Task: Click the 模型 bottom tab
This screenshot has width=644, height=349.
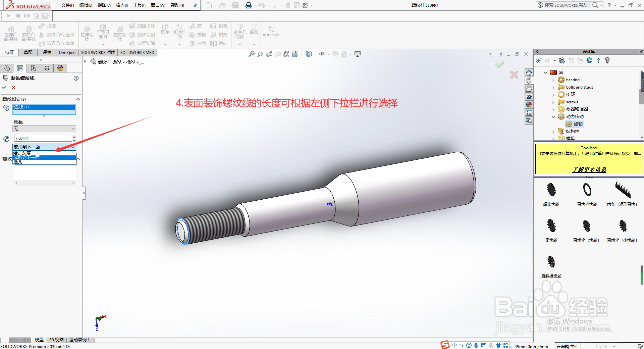Action: (39, 340)
